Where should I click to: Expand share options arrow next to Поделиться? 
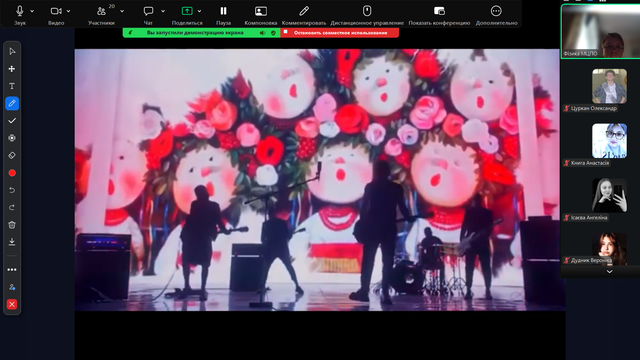(x=199, y=11)
